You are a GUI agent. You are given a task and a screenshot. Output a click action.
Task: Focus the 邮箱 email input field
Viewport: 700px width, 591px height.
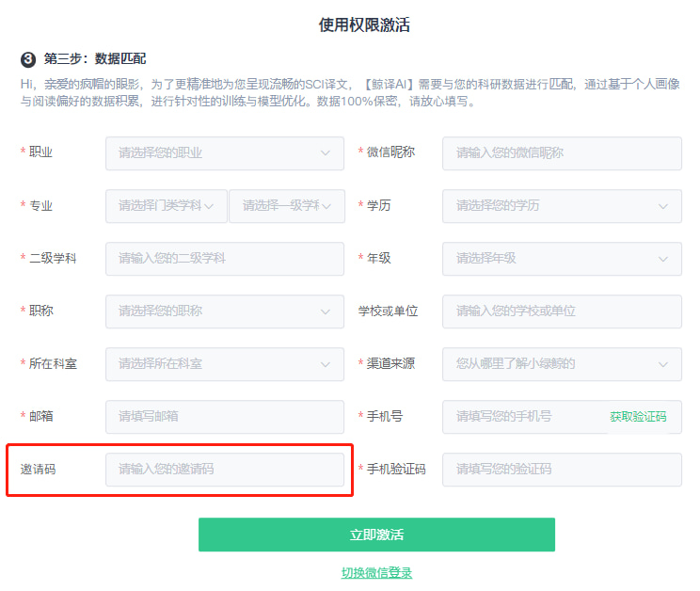[225, 417]
